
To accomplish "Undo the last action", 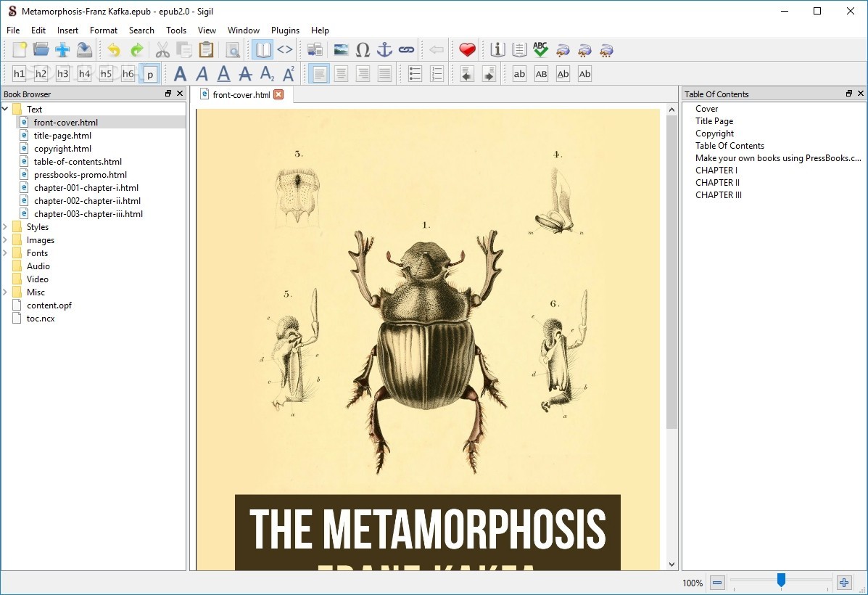I will (x=114, y=50).
